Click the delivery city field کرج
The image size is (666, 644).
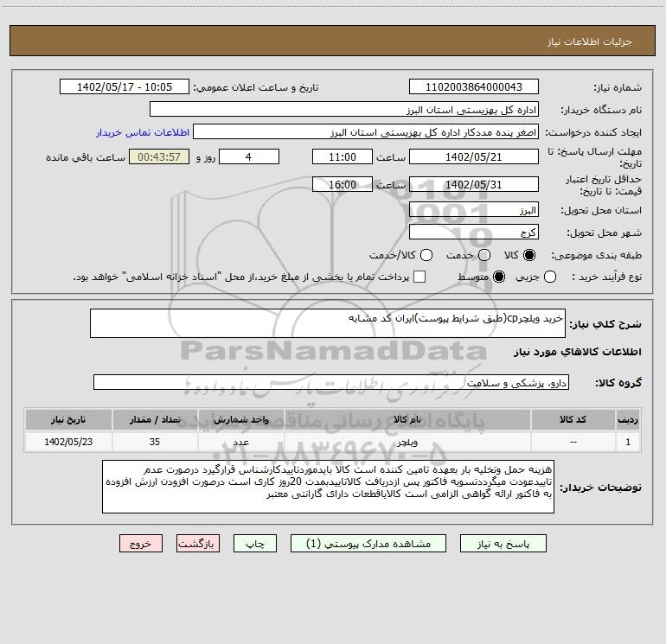click(474, 233)
